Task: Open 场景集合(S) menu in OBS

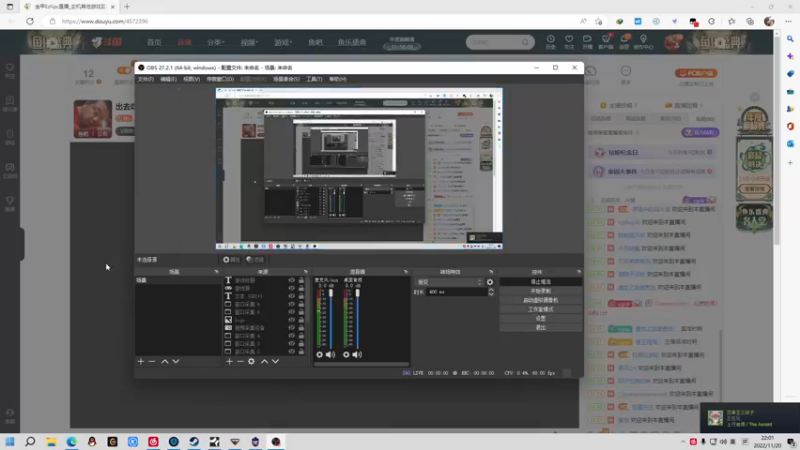Action: tap(286, 79)
